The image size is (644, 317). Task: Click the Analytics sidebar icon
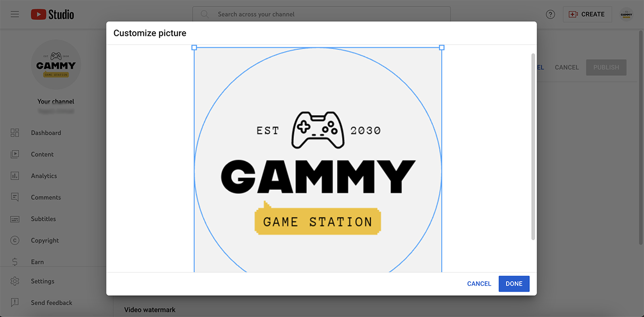pyautogui.click(x=15, y=176)
